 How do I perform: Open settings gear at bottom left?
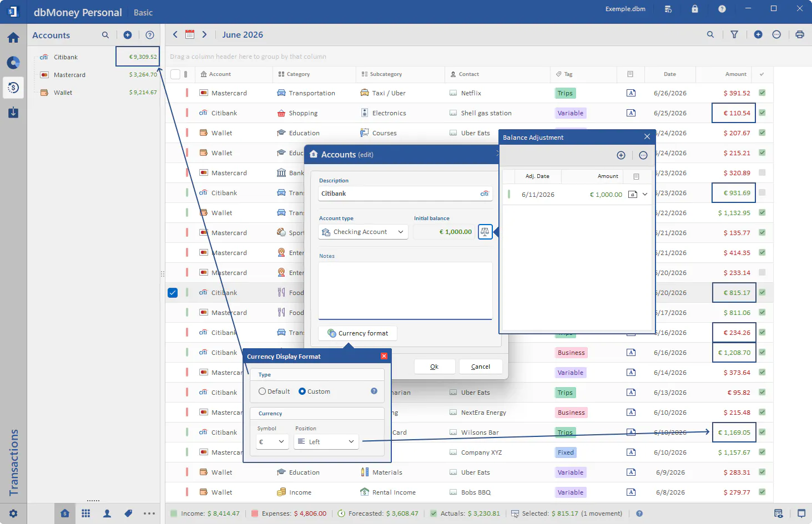13,513
